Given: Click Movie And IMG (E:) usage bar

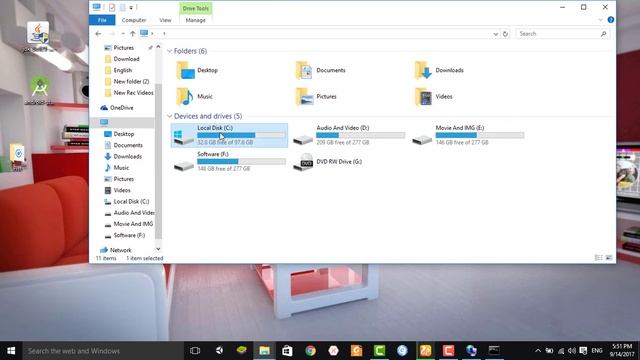Looking at the screenshot, I should 480,135.
